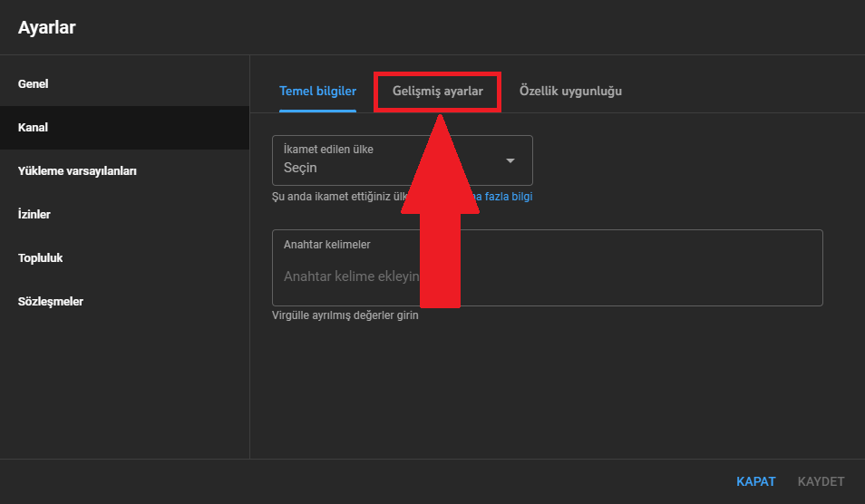Click the residence country helper text
Viewport: 865px width, 504px height.
(x=335, y=197)
